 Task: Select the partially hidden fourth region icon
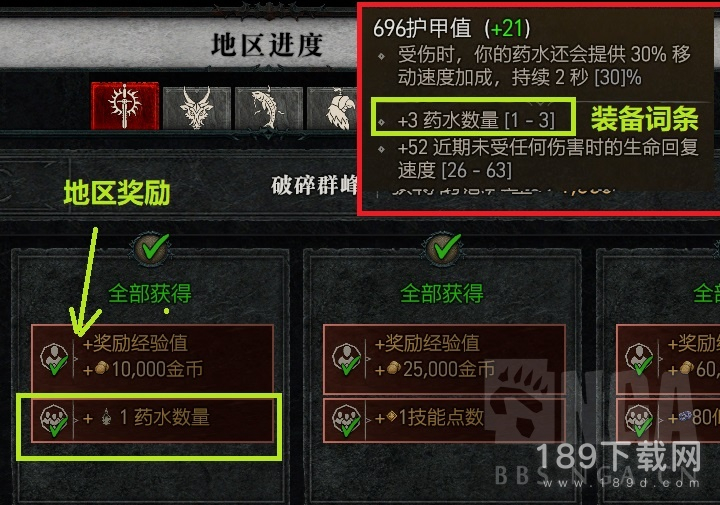(x=333, y=108)
